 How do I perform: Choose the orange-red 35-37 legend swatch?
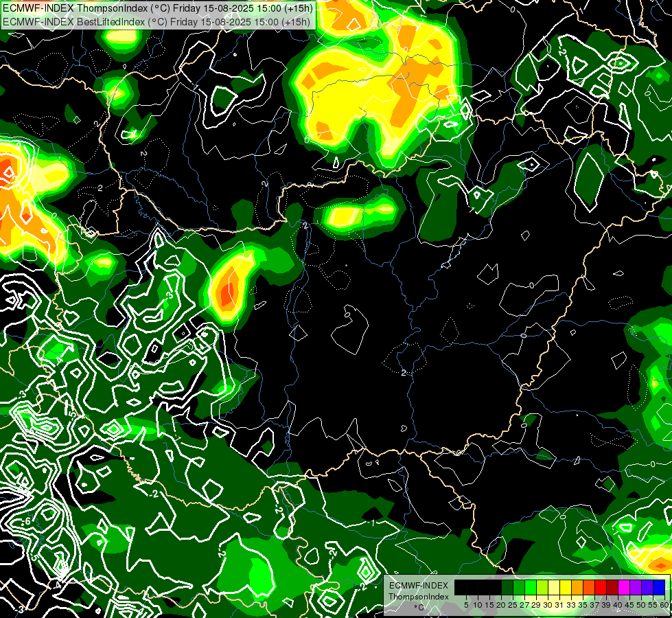coord(589,587)
